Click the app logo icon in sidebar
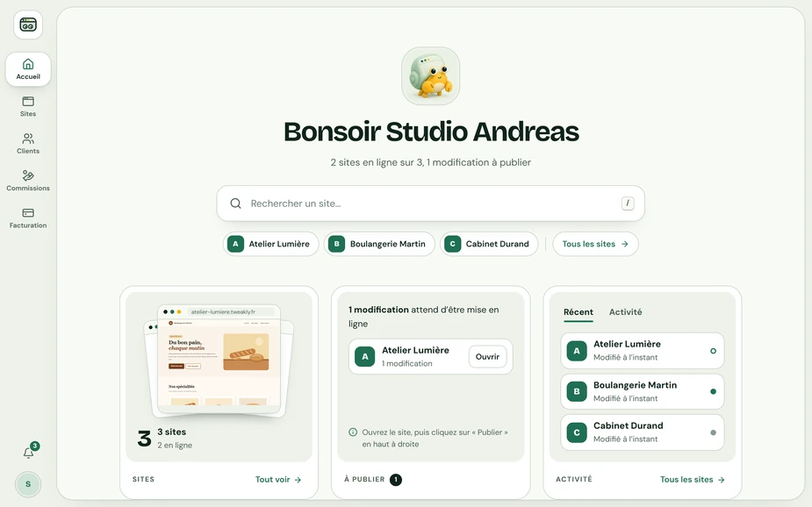The image size is (812, 507). pos(28,25)
